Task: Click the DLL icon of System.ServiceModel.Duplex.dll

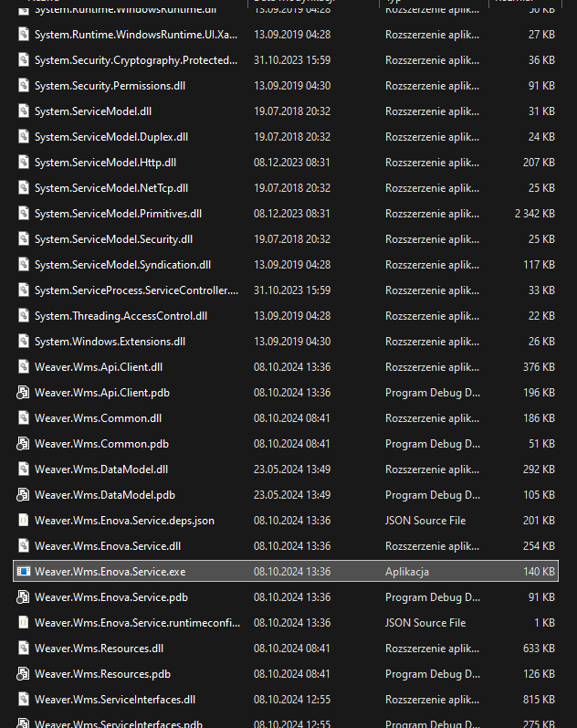Action: 23,137
